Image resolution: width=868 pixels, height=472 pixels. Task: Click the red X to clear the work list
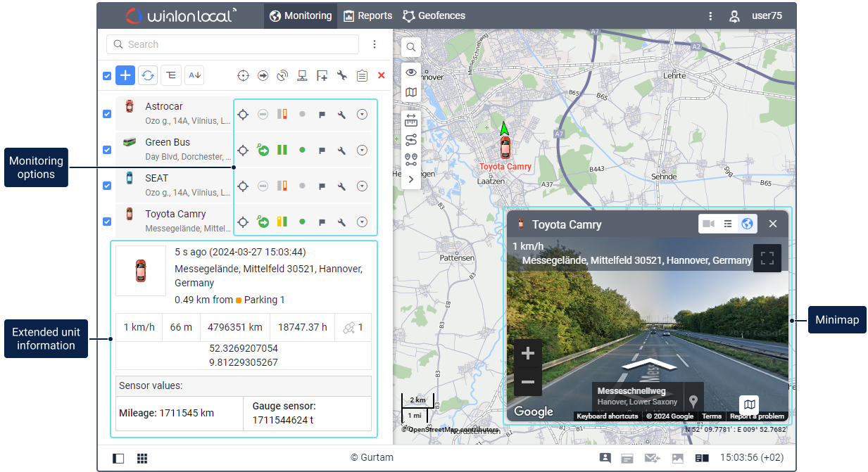(382, 75)
